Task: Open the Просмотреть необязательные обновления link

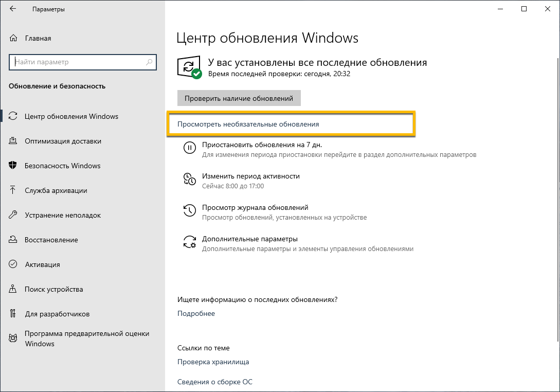Action: (248, 124)
